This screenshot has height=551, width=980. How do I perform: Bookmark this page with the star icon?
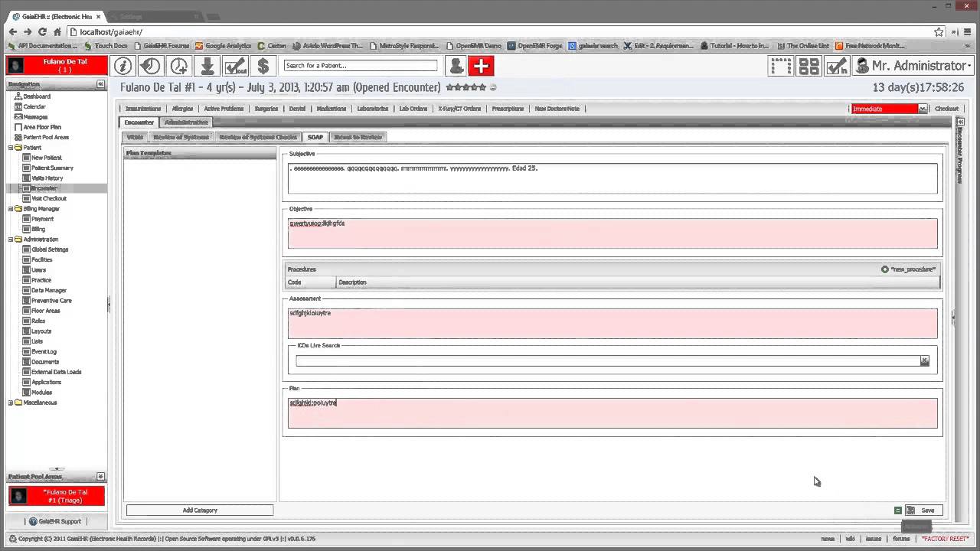point(939,31)
